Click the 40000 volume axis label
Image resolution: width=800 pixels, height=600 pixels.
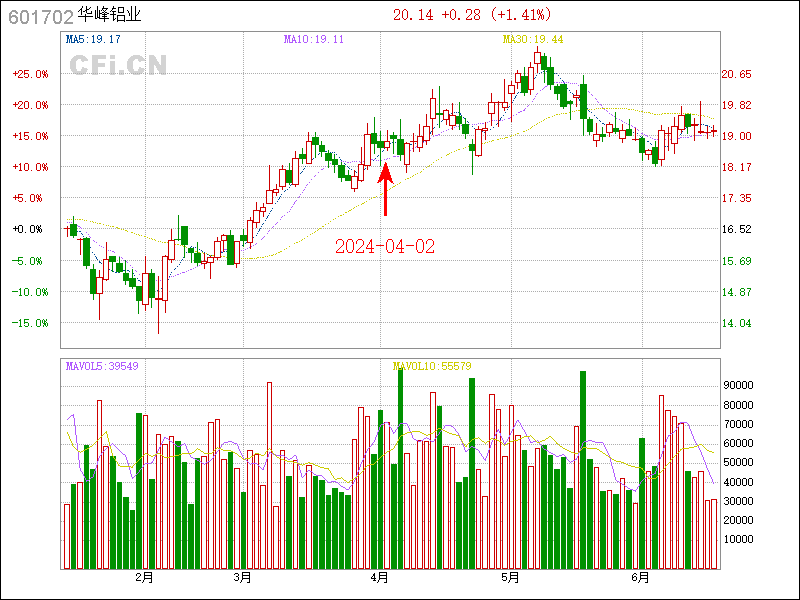739,482
